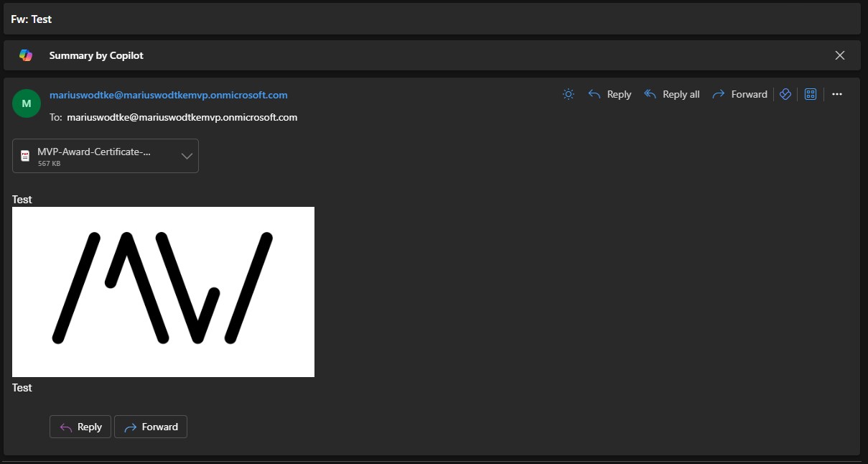
Task: Open the sender email address link
Action: pos(167,94)
